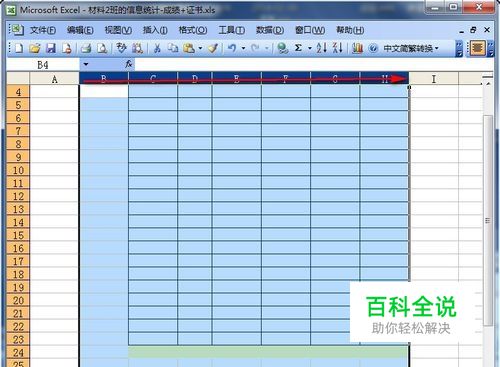The image size is (500, 367).
Task: Undo the last action
Action: tap(232, 48)
